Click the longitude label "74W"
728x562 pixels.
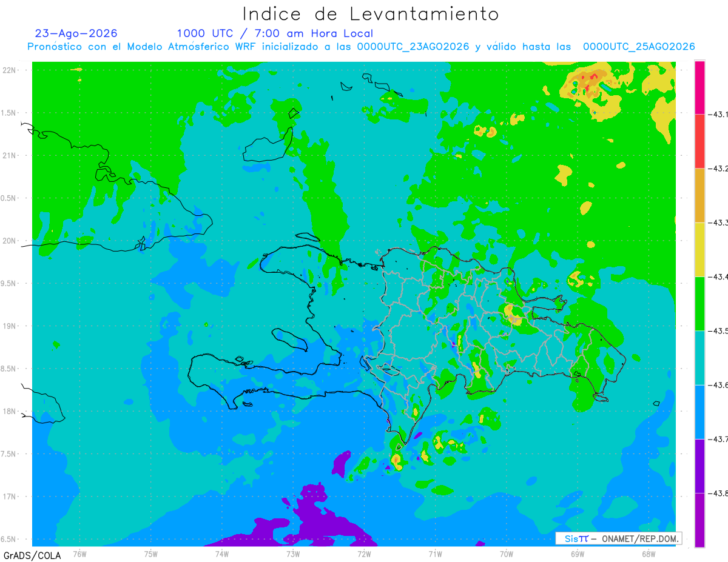coord(222,553)
